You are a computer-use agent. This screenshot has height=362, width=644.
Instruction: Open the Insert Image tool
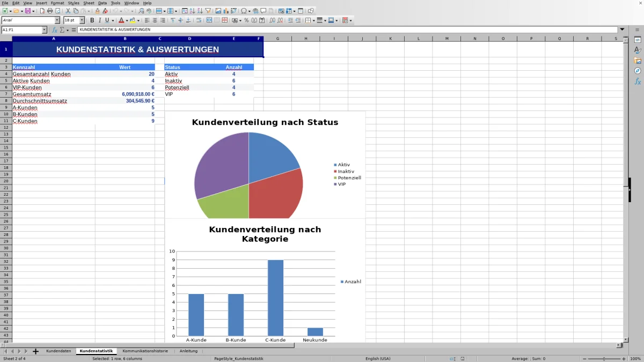click(x=218, y=11)
